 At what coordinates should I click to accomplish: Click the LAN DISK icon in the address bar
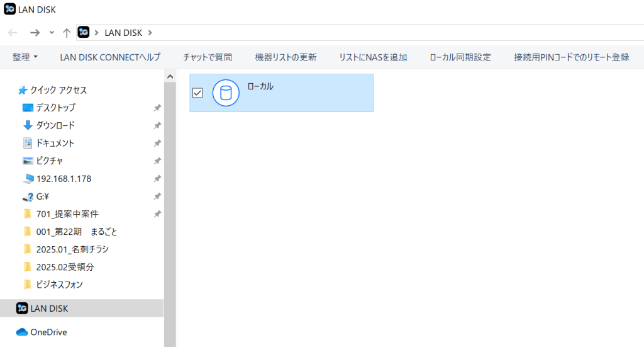(84, 32)
